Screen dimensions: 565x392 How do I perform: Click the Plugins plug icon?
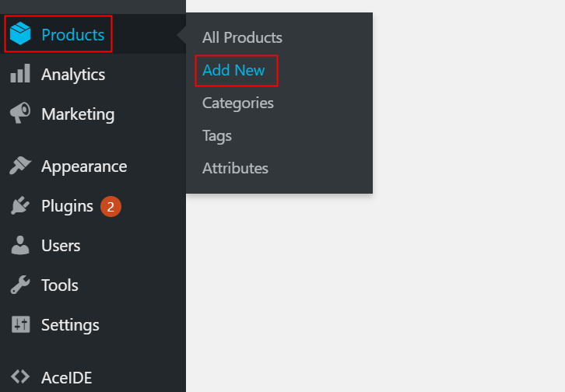click(20, 206)
